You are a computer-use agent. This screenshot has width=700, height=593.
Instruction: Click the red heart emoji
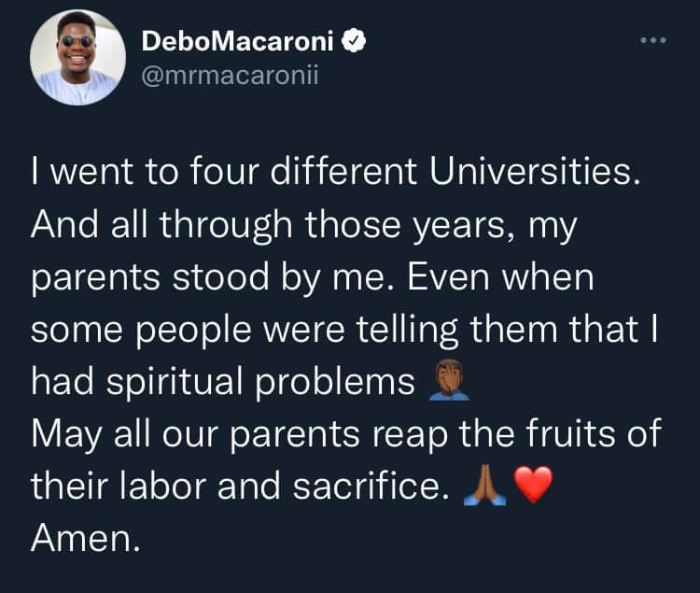[x=533, y=486]
